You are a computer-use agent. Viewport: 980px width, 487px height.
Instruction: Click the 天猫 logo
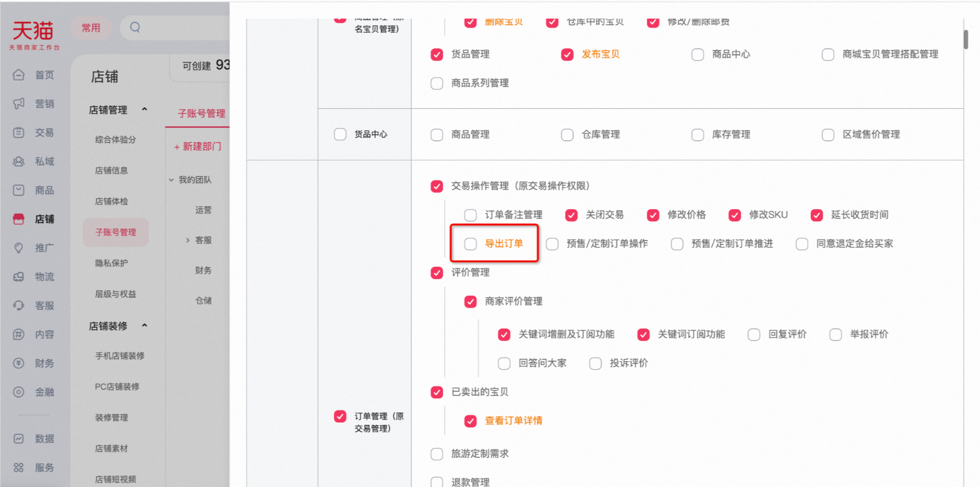pos(33,35)
